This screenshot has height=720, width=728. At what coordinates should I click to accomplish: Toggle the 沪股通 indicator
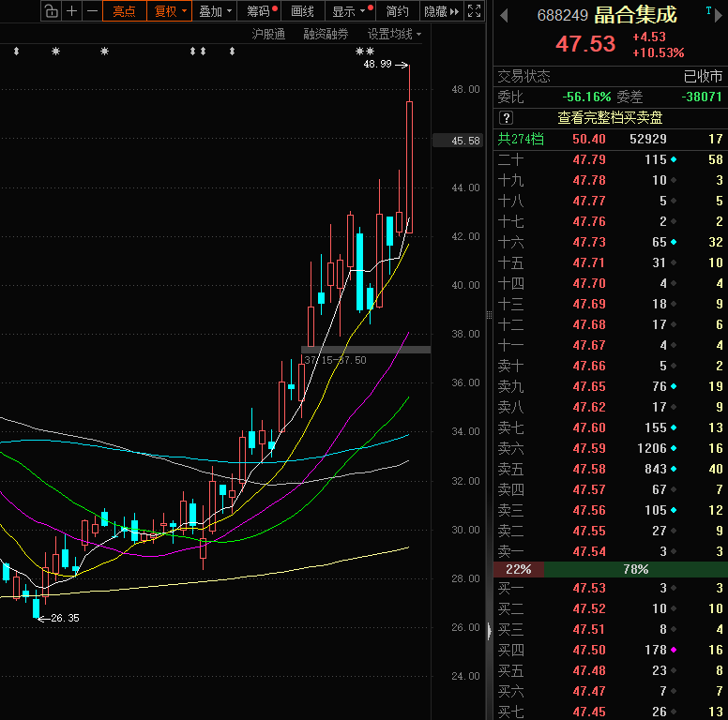coord(268,35)
